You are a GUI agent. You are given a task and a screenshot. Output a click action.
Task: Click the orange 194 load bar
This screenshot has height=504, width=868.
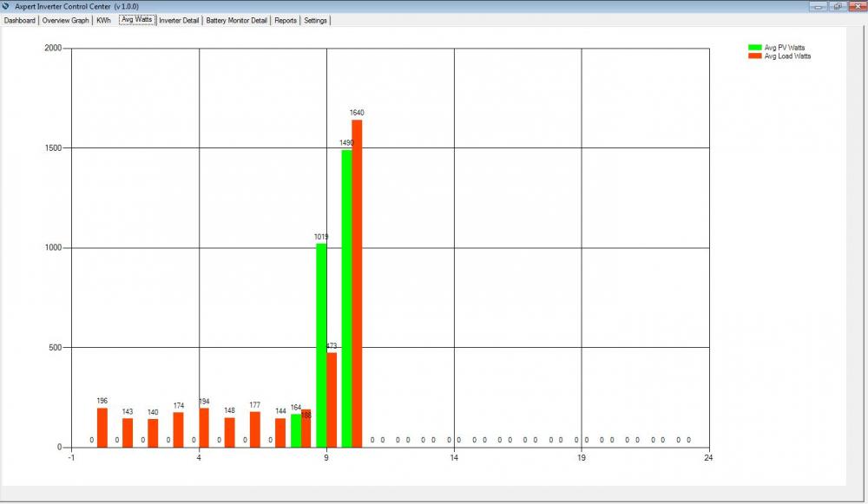point(204,428)
